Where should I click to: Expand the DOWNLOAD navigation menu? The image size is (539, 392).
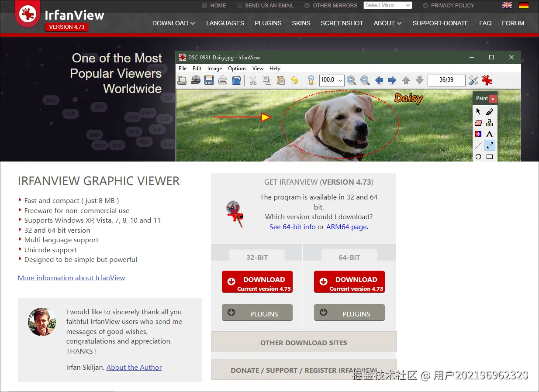174,23
